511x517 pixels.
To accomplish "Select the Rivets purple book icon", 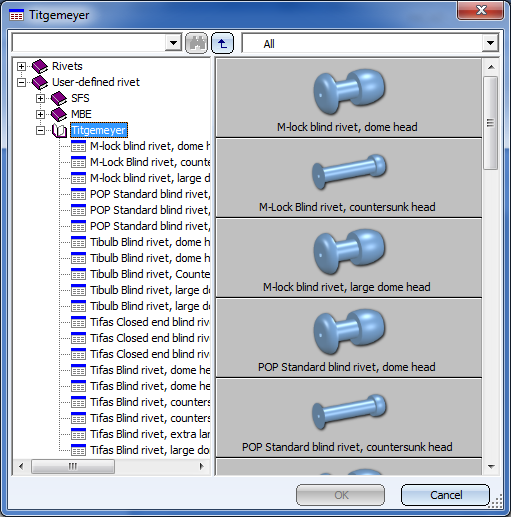I will [x=40, y=66].
